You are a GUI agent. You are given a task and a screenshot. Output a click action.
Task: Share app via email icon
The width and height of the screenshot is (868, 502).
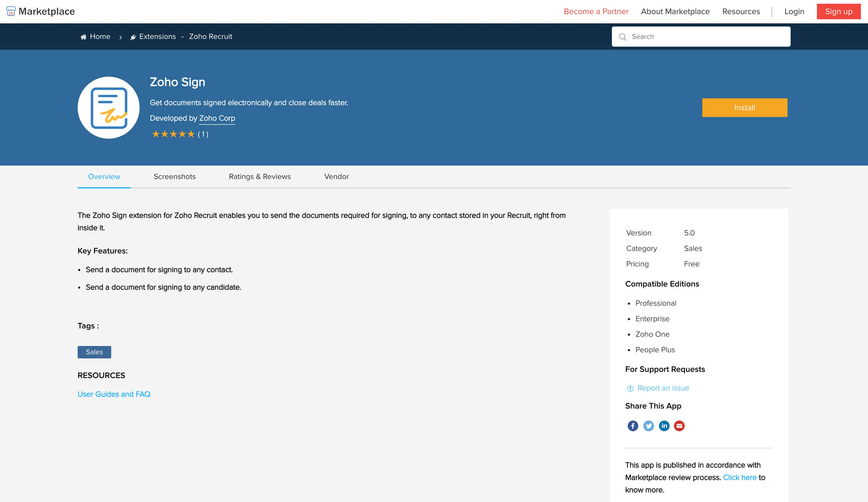[679, 426]
